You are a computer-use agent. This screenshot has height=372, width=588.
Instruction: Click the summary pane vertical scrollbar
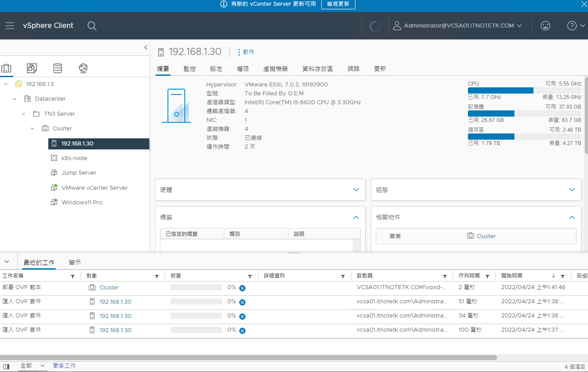pos(586,115)
